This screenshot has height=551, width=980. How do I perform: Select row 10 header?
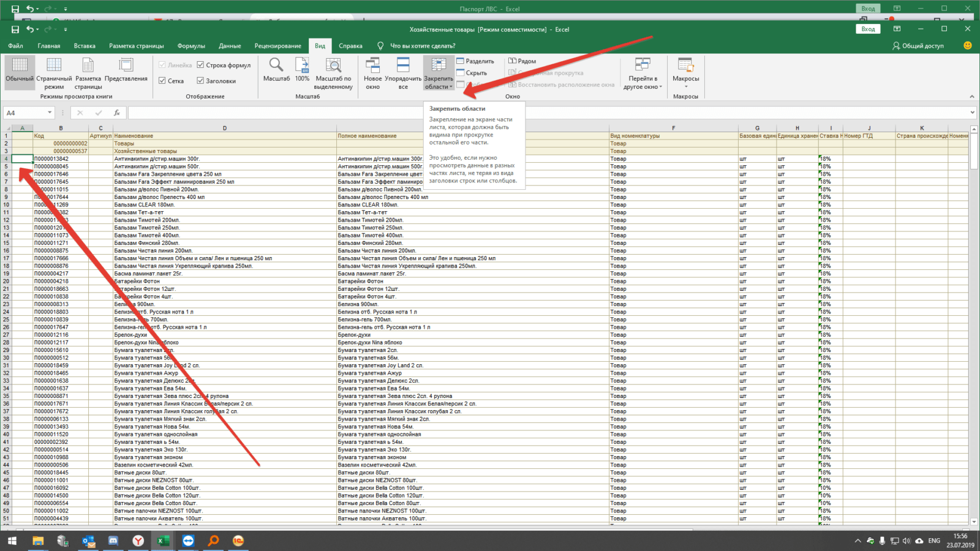[x=6, y=204]
